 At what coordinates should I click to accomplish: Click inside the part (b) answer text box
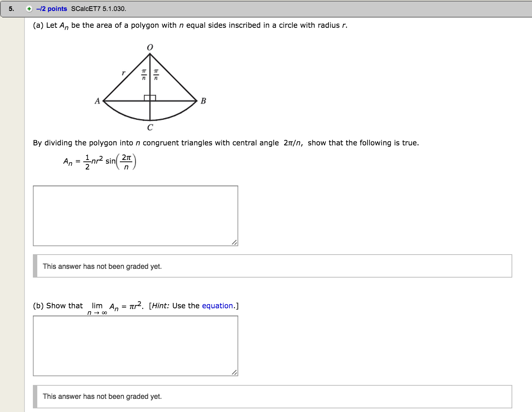point(135,345)
